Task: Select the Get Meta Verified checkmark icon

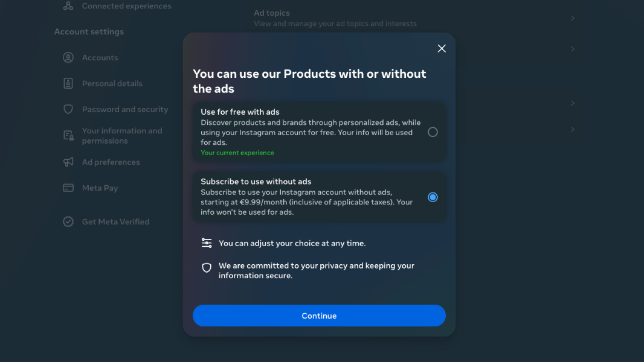Action: (68, 221)
